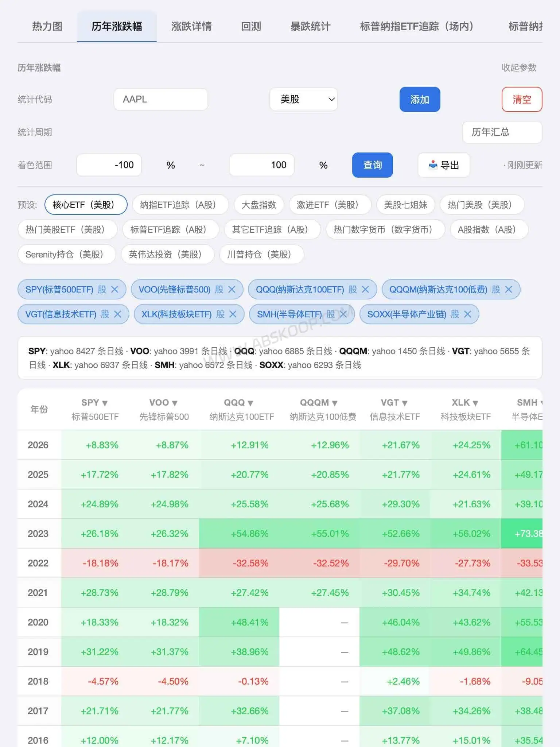Sort by VOO column arrow
560x747 pixels.
point(175,403)
